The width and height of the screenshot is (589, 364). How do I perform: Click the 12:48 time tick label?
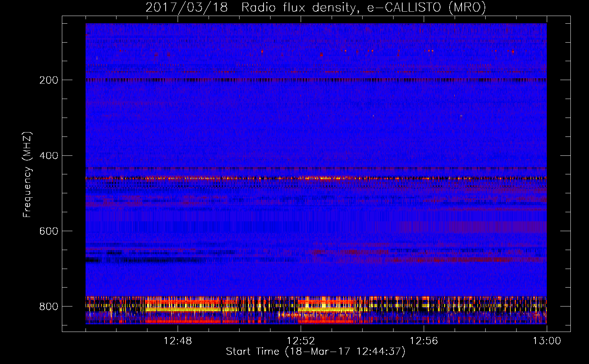coord(178,341)
